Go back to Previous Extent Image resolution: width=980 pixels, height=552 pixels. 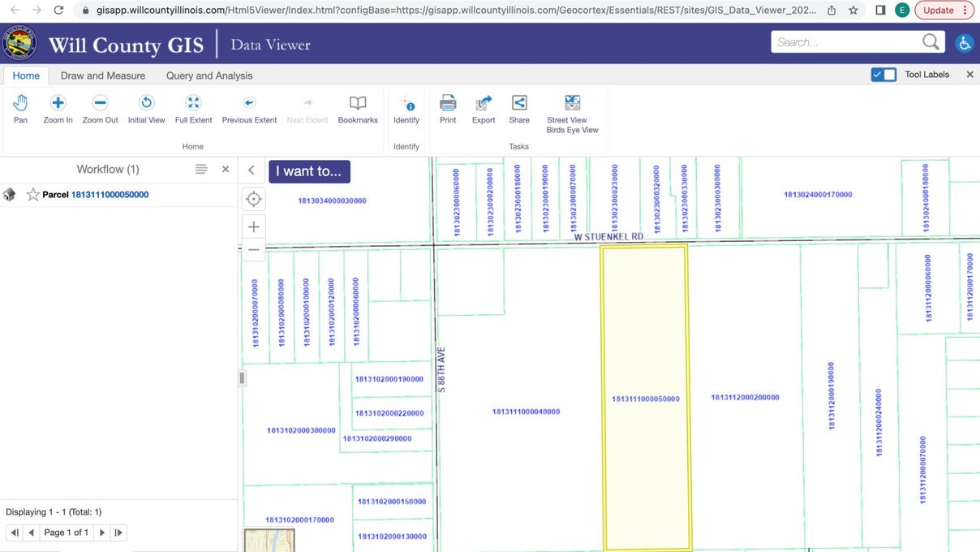(x=249, y=109)
